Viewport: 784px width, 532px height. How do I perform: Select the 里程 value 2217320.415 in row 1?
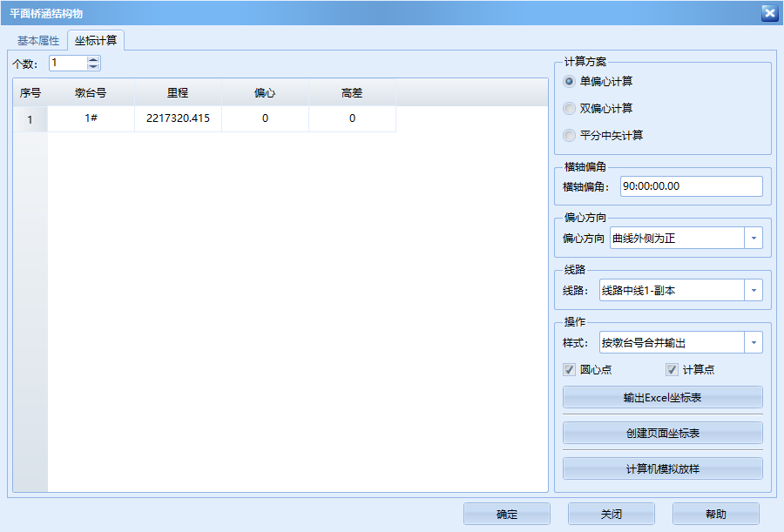(x=178, y=118)
